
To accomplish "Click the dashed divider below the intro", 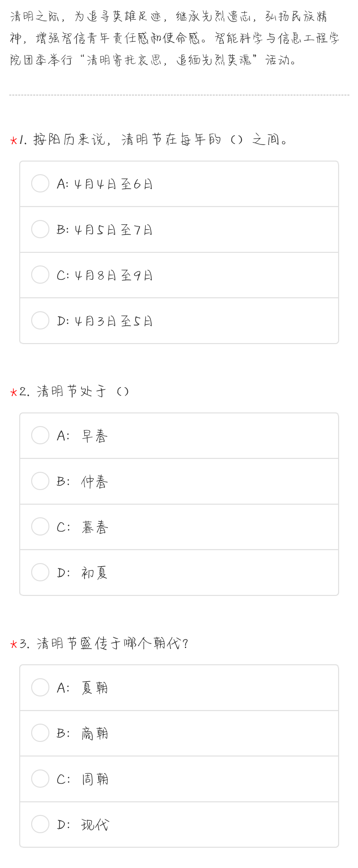I will point(179,95).
